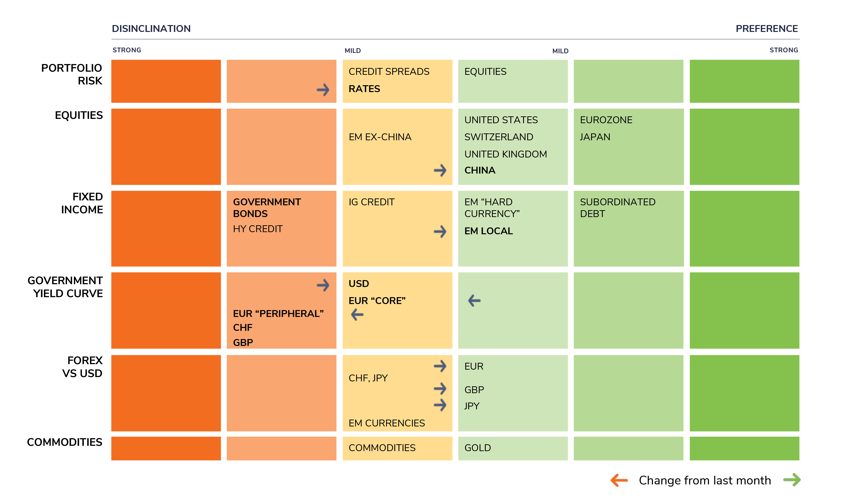Click the right arrow beside CHINA in Equities
The height and width of the screenshot is (504, 856).
click(x=440, y=170)
